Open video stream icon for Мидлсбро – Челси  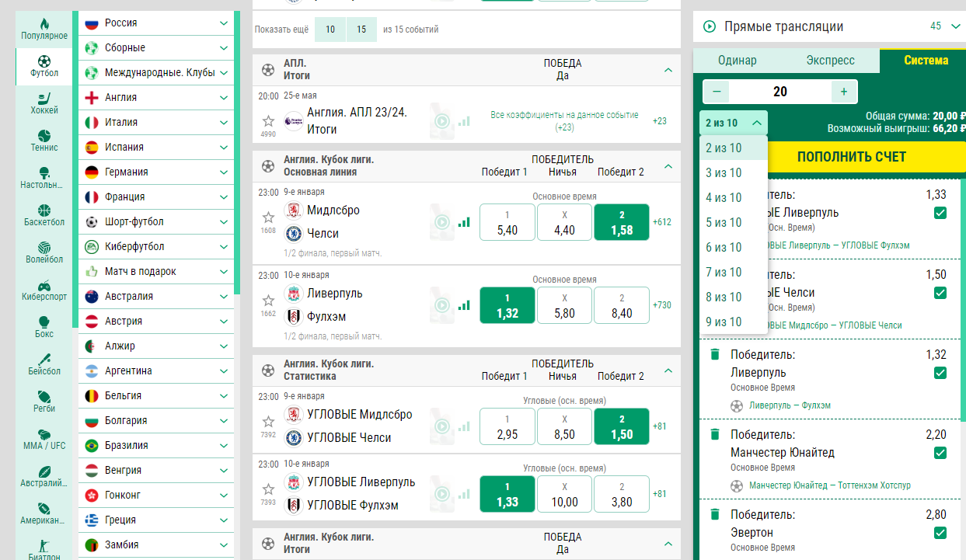442,222
